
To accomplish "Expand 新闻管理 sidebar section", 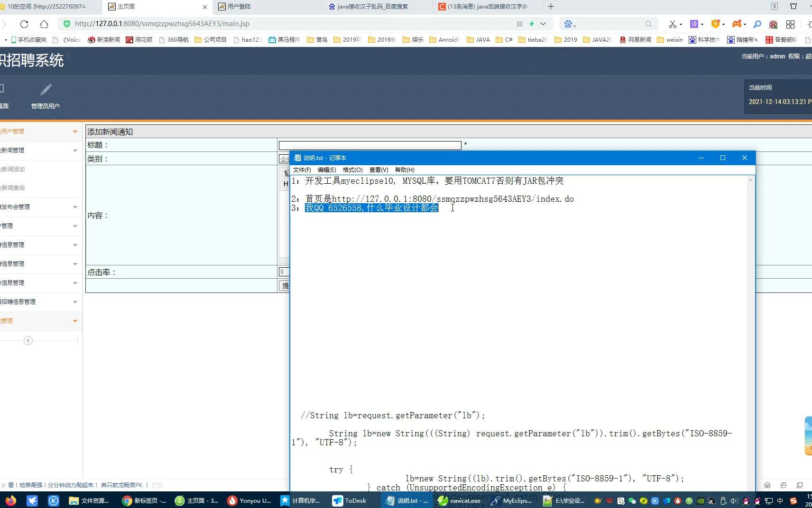I will click(41, 151).
